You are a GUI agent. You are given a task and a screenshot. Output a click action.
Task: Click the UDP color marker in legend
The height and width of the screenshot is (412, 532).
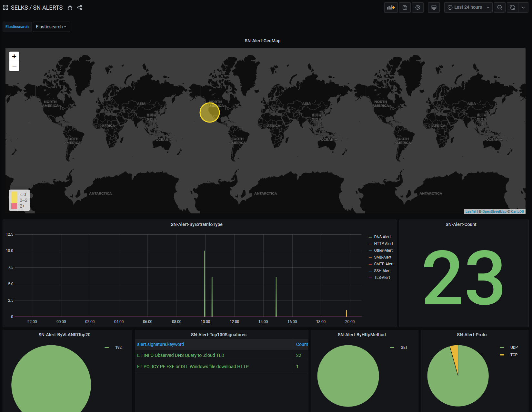[502, 348]
